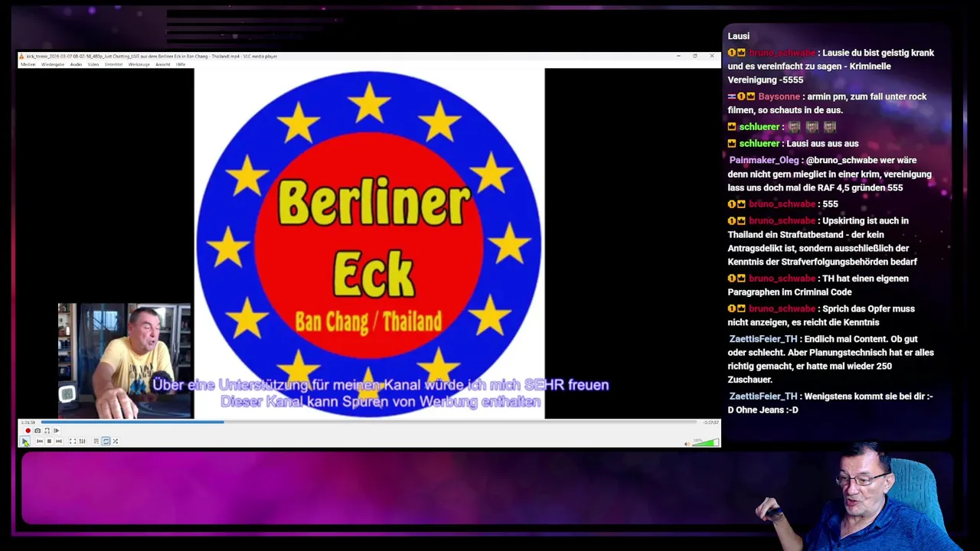Take a snapshot with the camera icon
This screenshot has width=980, height=551.
(38, 431)
